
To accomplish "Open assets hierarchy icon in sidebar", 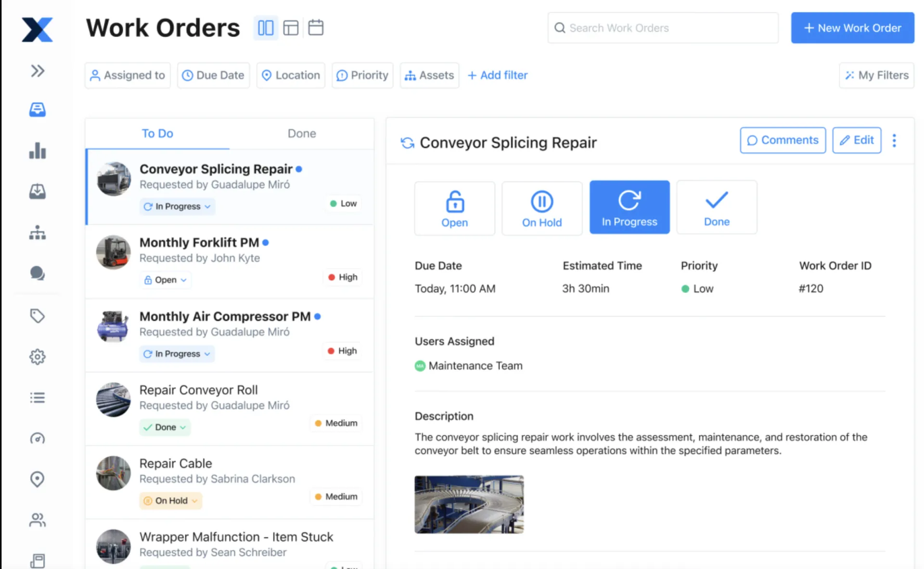I will (38, 233).
